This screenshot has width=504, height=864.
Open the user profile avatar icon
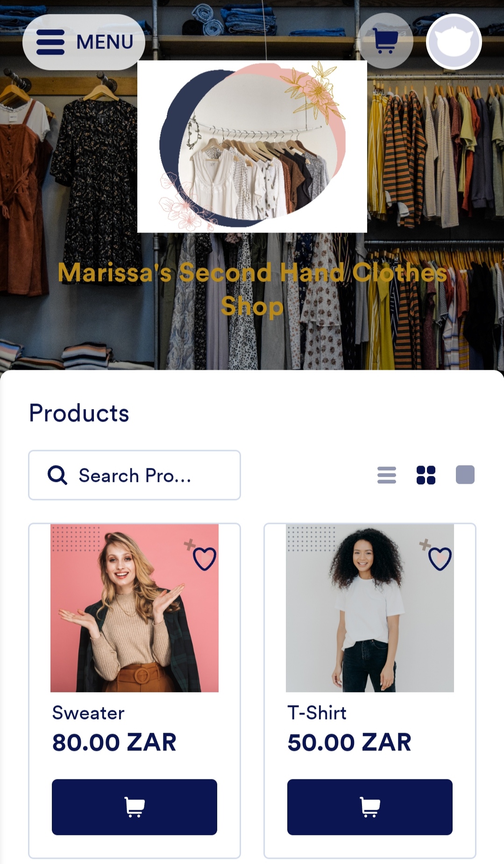[454, 42]
